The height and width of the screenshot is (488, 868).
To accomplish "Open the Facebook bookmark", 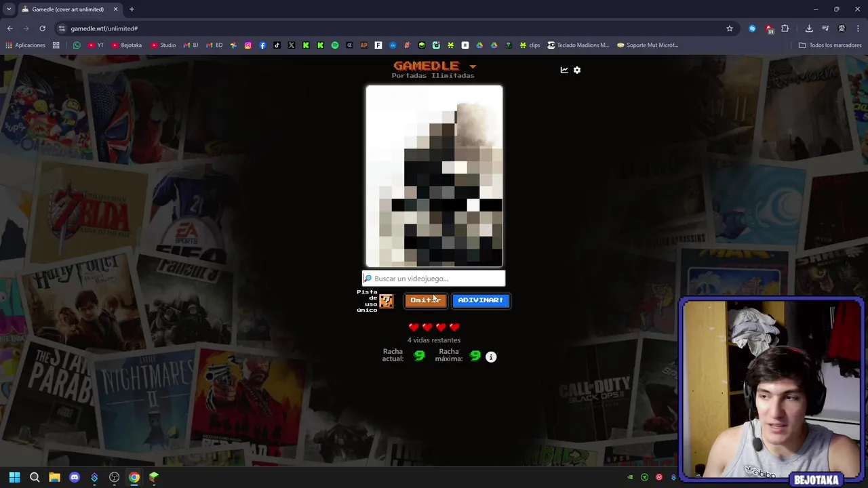I will point(262,45).
